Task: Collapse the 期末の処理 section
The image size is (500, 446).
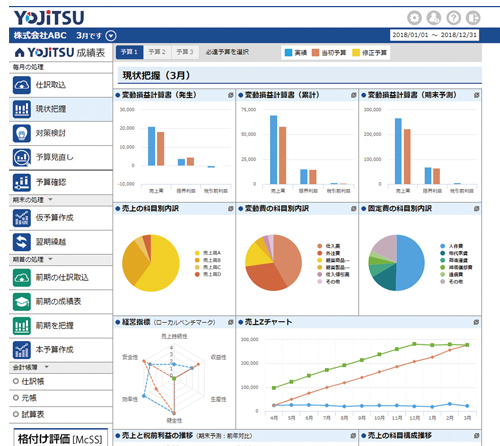Action: click(x=51, y=199)
